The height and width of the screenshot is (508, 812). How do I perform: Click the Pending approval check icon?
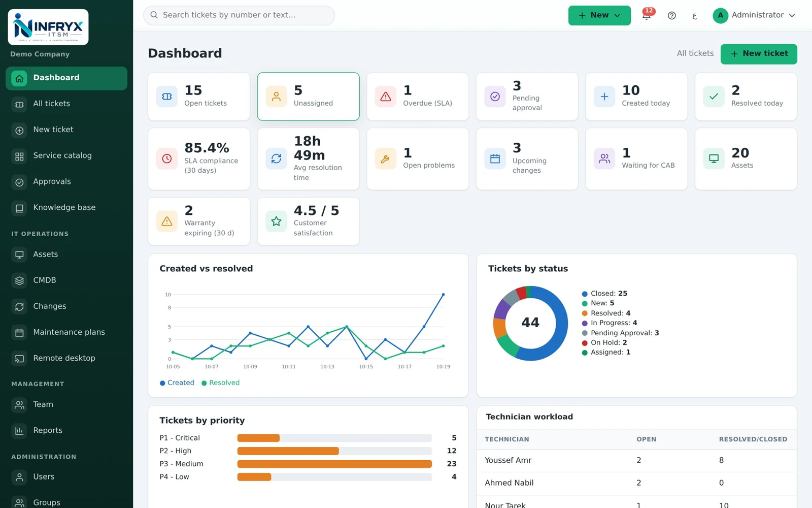coord(495,97)
